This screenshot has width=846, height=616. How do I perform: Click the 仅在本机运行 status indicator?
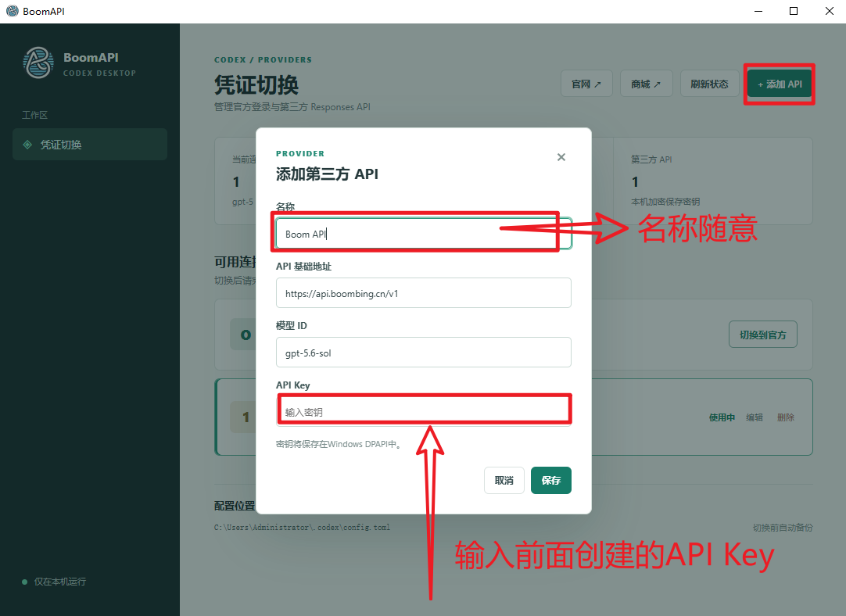coord(54,582)
